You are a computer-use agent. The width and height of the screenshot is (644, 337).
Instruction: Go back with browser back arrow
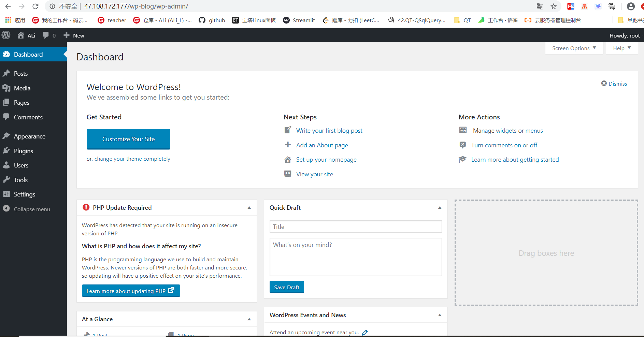(8, 6)
